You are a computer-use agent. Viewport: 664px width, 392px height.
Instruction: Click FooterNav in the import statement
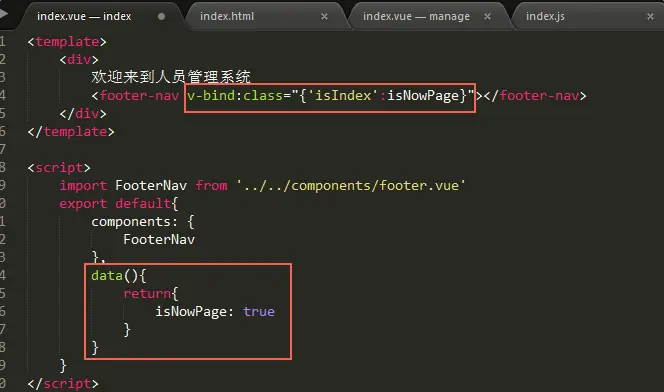(x=151, y=186)
